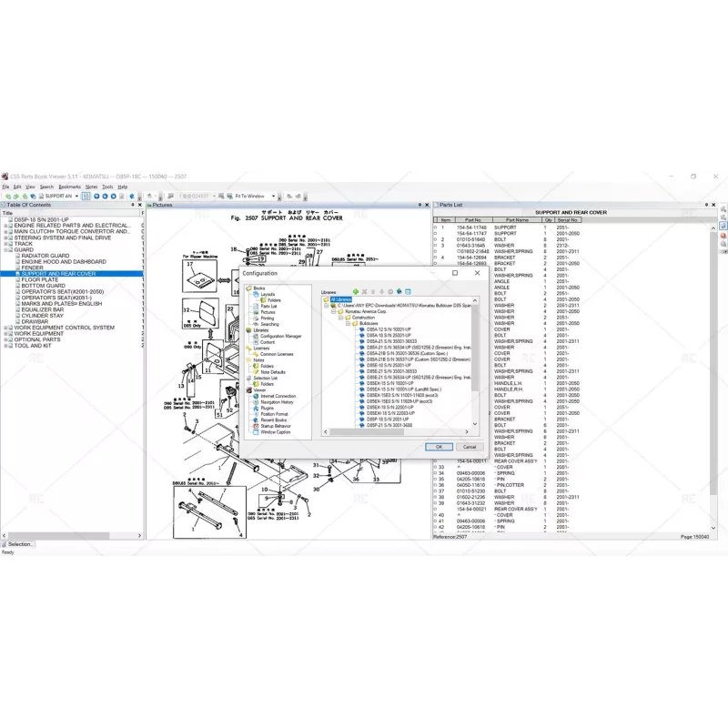The image size is (728, 728).
Task: Tick checkbox next to BOLT 01010-51640 row
Action: [435, 240]
